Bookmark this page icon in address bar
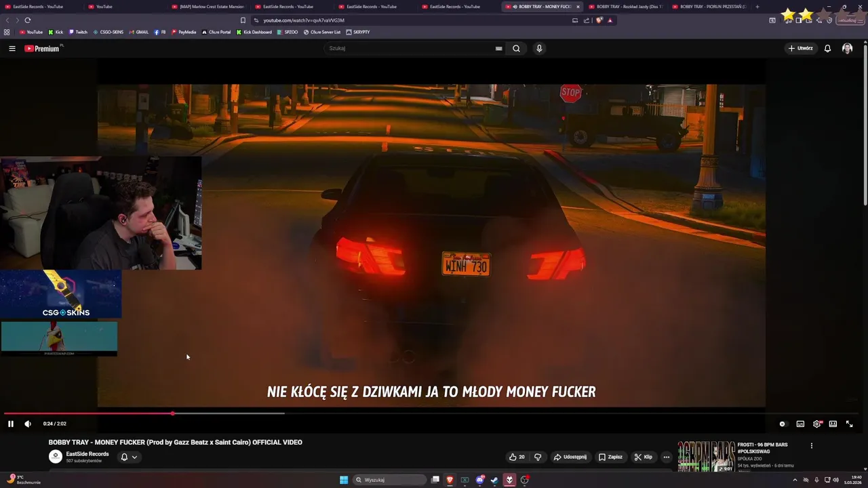The width and height of the screenshot is (868, 488). [x=243, y=20]
